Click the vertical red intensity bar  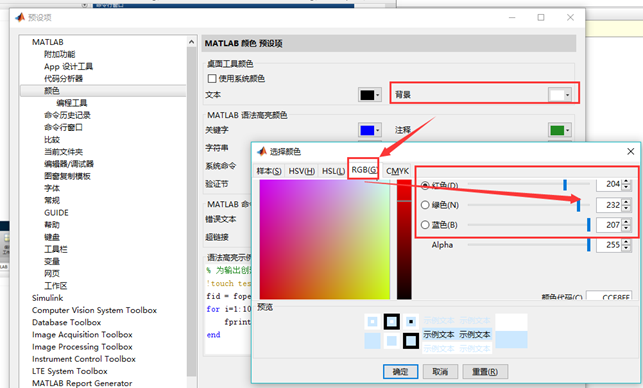pyautogui.click(x=404, y=240)
